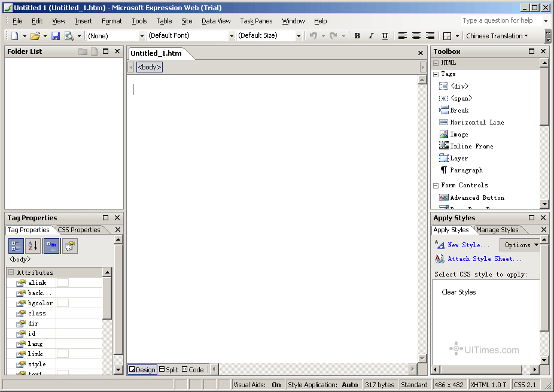Click the Toolbox scrollbar down arrow
554x392 pixels.
[x=544, y=204]
